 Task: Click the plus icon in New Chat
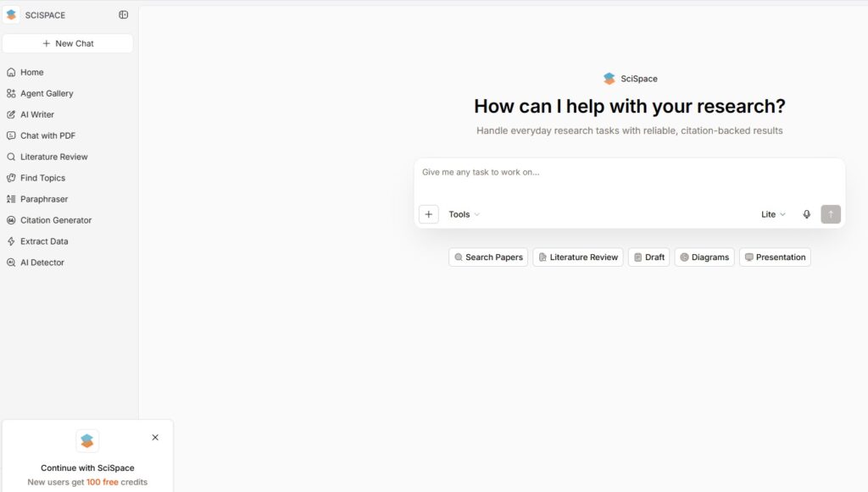pyautogui.click(x=47, y=43)
